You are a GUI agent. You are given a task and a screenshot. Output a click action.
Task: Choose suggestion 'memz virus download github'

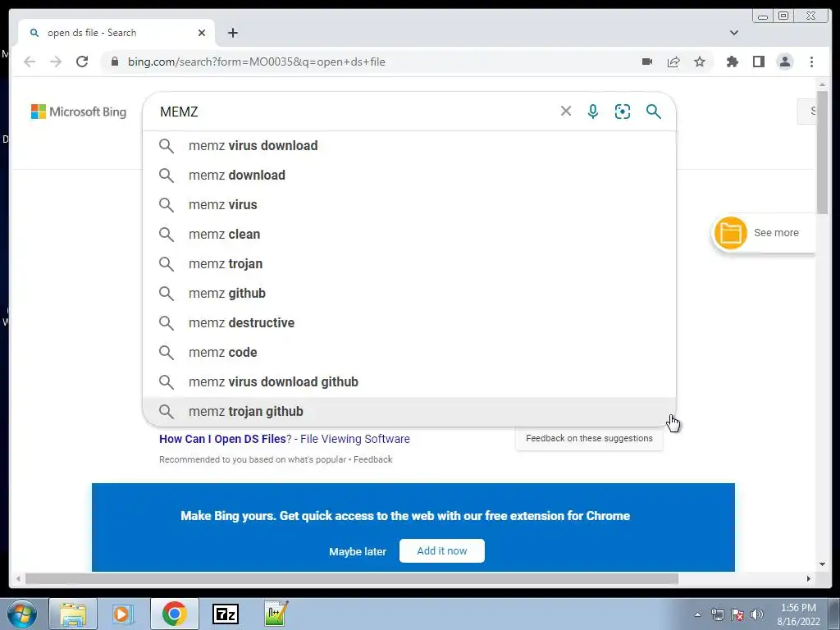click(x=409, y=381)
